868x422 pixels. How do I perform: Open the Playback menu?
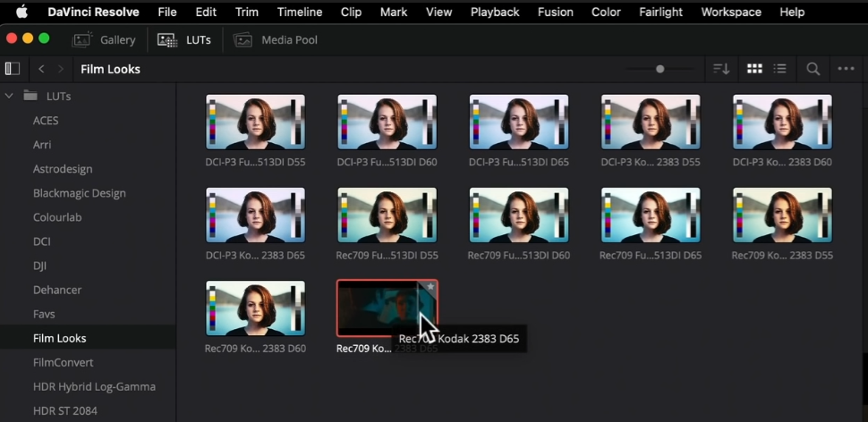tap(495, 12)
